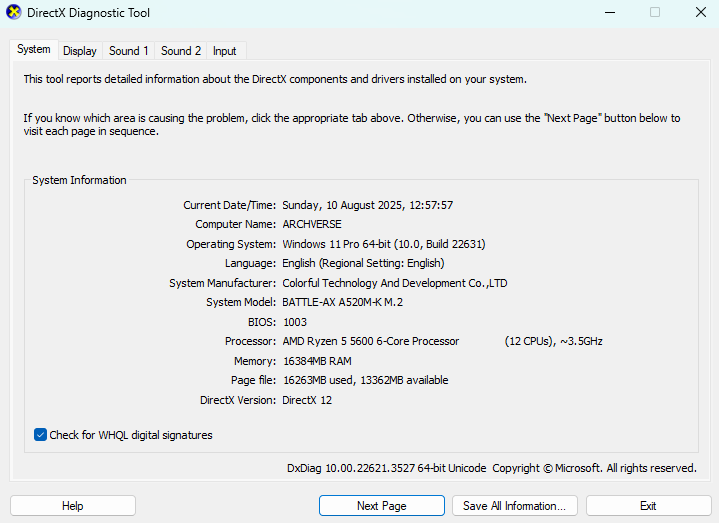Click the 16384MB RAM memory value
The width and height of the screenshot is (719, 523).
317,361
